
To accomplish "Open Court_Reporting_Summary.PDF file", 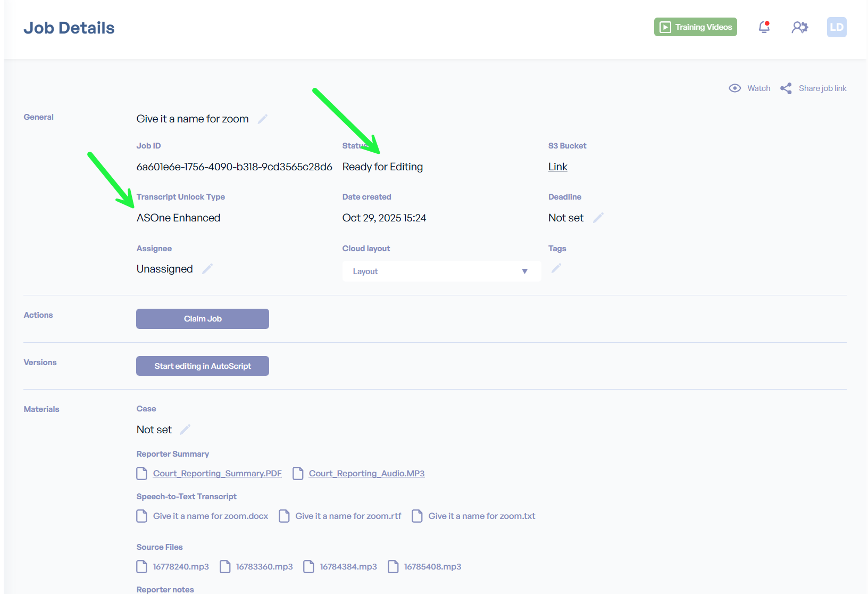I will click(217, 474).
